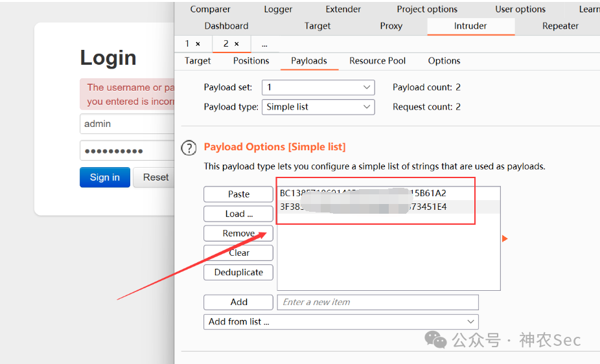
Task: Click the Deduplicate button
Action: tap(238, 272)
